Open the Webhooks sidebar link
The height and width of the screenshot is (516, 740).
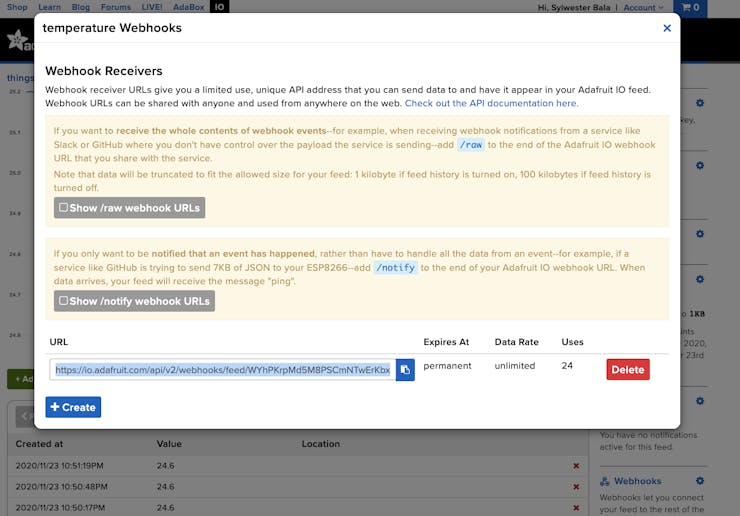tap(638, 481)
